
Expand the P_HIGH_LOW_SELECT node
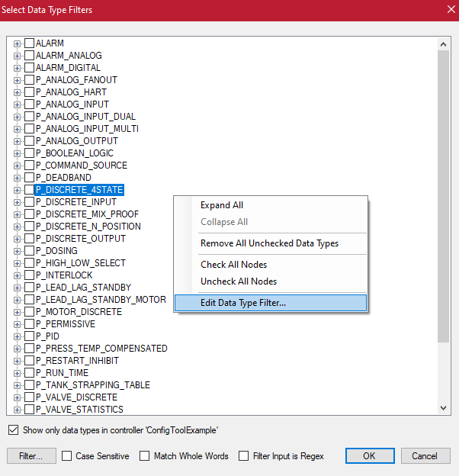(17, 263)
